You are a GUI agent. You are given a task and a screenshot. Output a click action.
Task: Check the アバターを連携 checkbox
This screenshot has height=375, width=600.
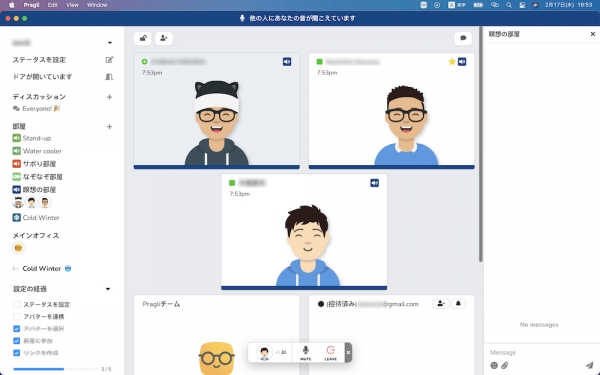pos(16,316)
